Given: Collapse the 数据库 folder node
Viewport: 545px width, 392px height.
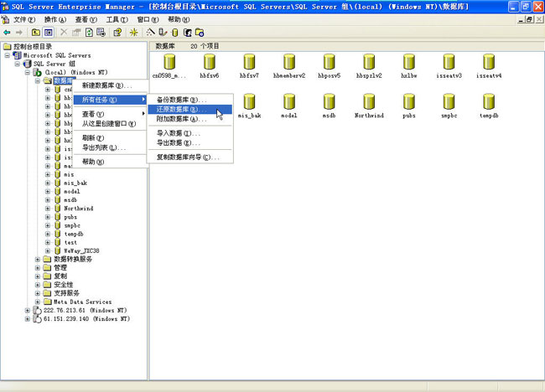Looking at the screenshot, I should click(x=38, y=81).
